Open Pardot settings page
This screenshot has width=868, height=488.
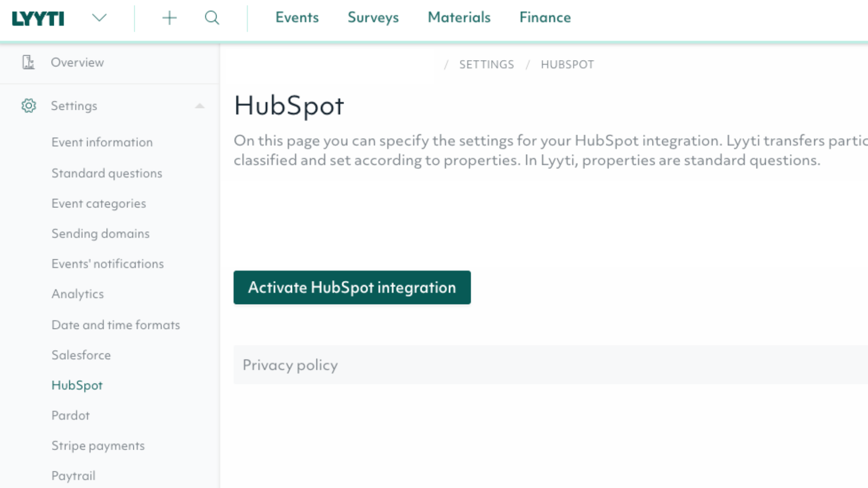[71, 415]
